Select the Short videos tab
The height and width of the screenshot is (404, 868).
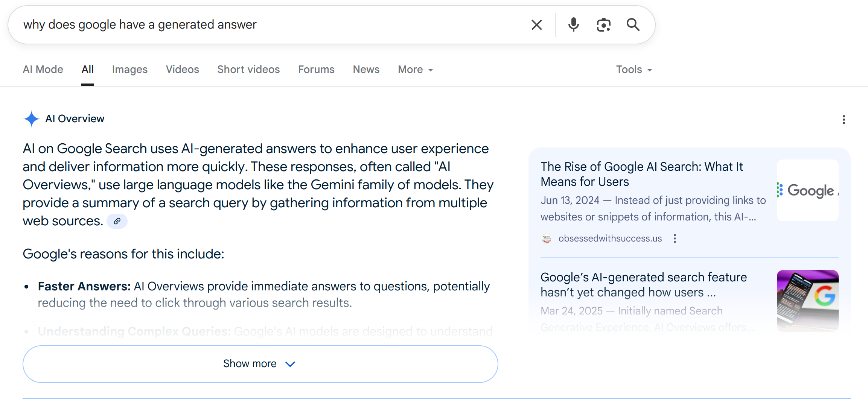(x=248, y=70)
